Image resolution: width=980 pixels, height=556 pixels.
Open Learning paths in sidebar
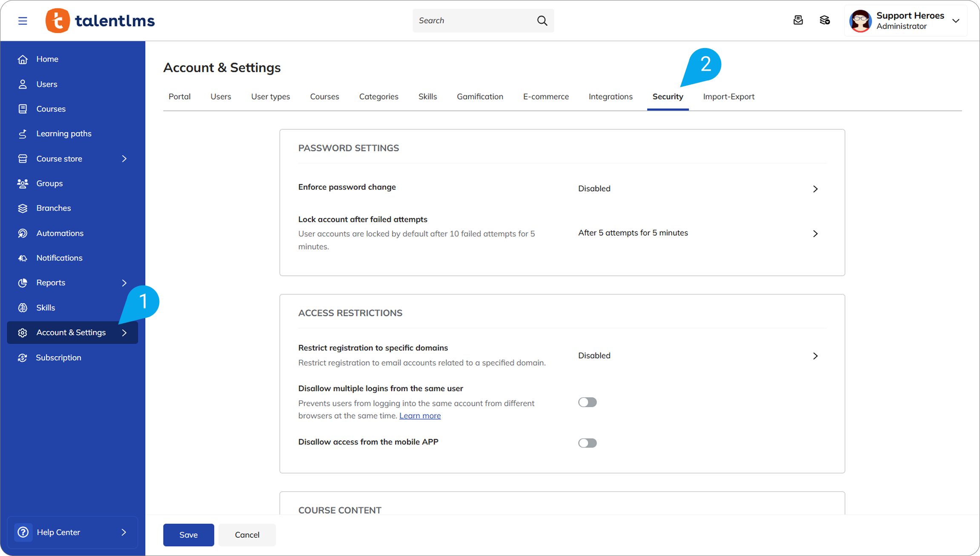click(x=64, y=134)
